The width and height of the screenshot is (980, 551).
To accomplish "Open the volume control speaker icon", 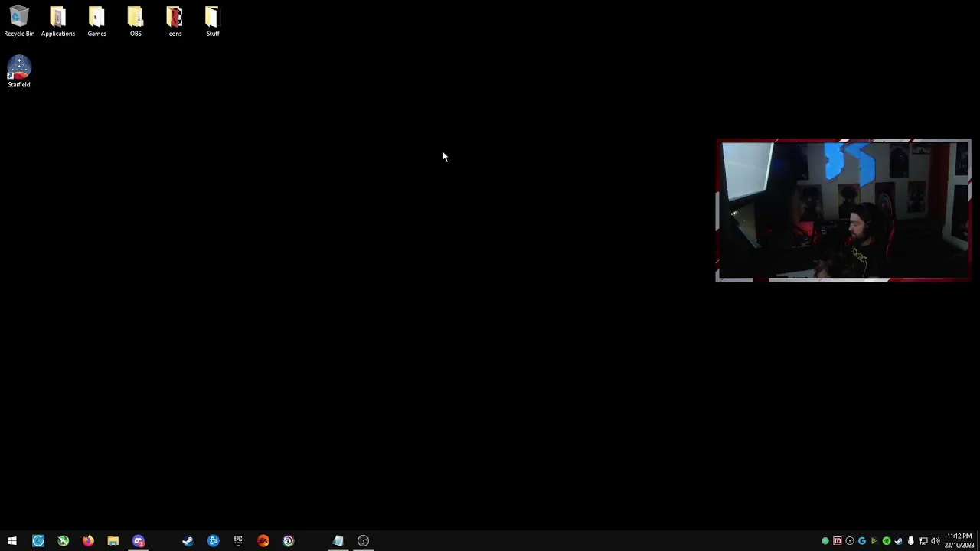I will 936,541.
